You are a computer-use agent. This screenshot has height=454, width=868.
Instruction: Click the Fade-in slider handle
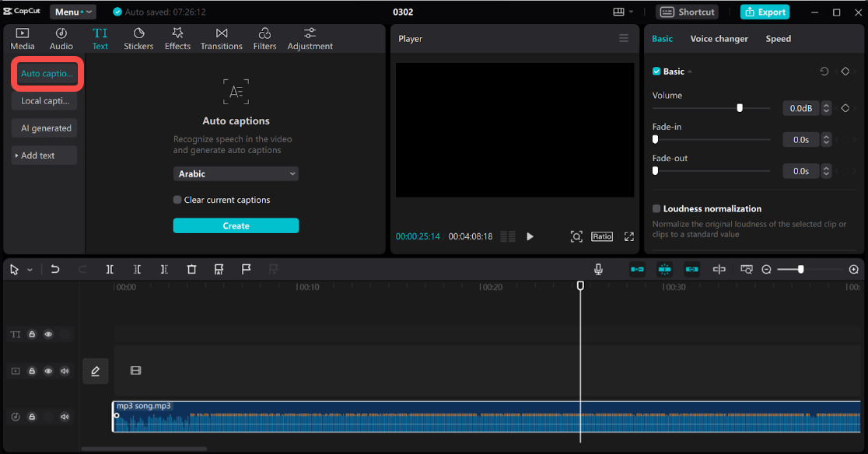point(656,139)
